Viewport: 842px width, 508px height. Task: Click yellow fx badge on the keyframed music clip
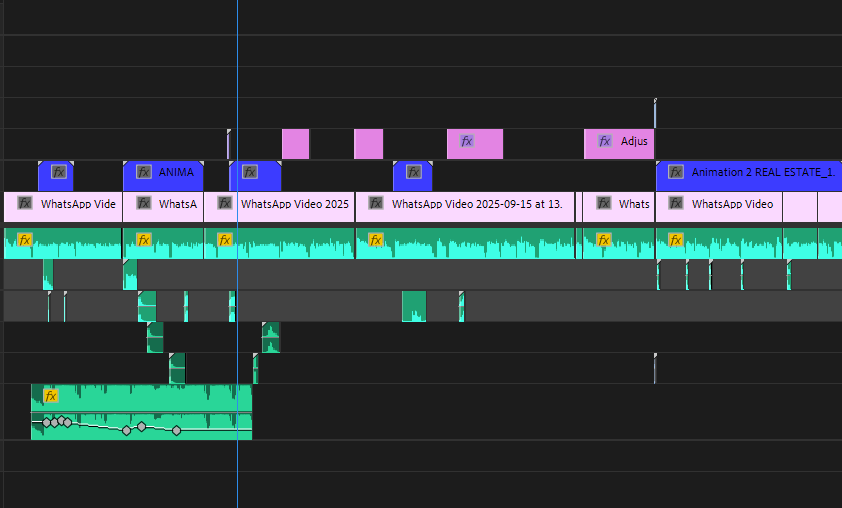50,396
